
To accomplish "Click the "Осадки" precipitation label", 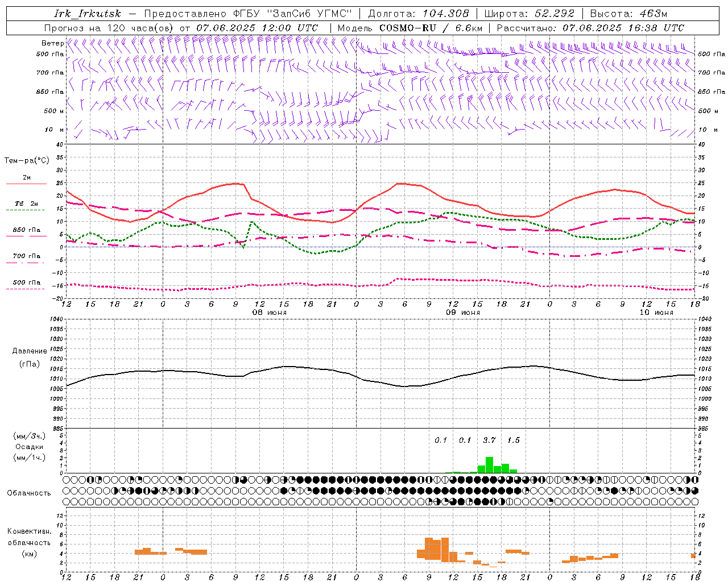I will tap(29, 447).
